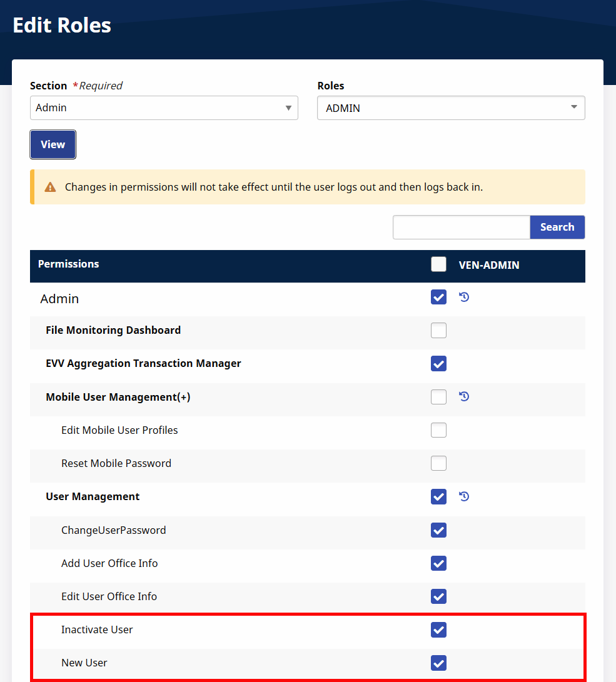The height and width of the screenshot is (682, 616).
Task: Check the File Monitoring Dashboard checkbox
Action: click(439, 330)
